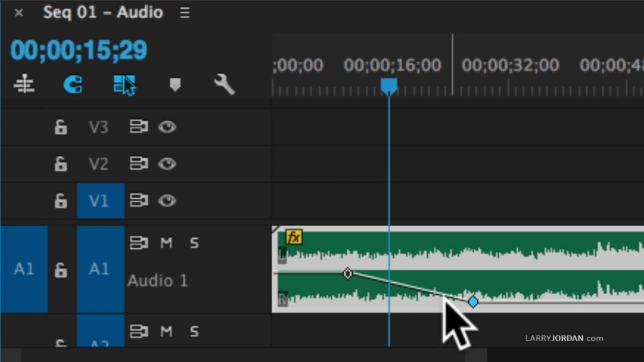The height and width of the screenshot is (362, 644).
Task: Hide the V1 track output
Action: 167,200
